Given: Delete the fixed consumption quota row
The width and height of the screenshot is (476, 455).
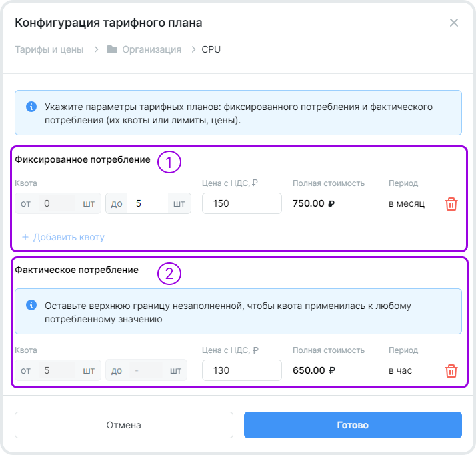Looking at the screenshot, I should coord(451,204).
